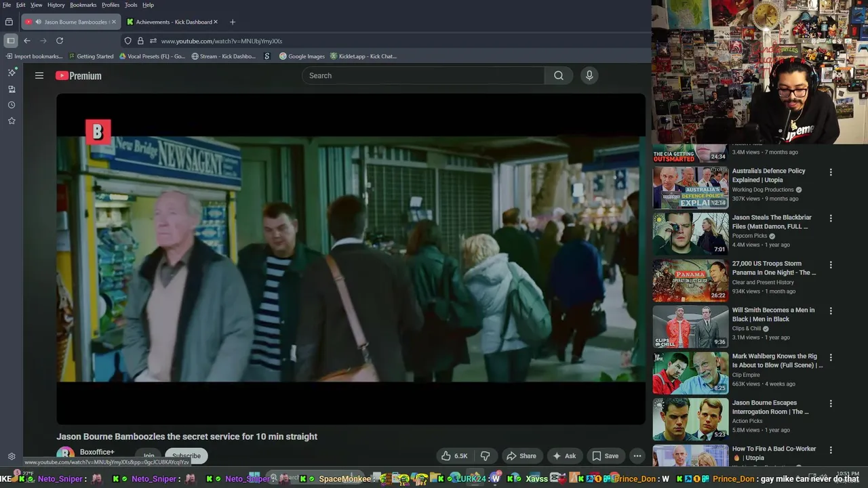Click the YouTube URL in address bar
Image resolution: width=868 pixels, height=488 pixels.
(x=222, y=41)
